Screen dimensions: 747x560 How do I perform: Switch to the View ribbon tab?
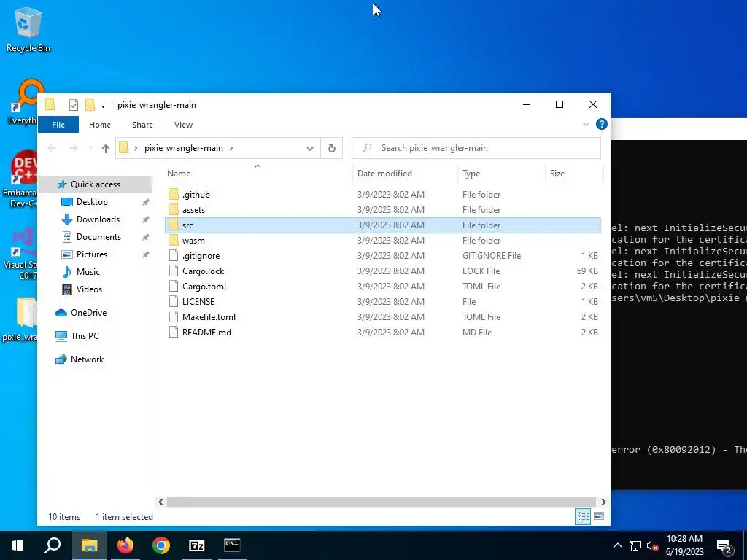183,125
